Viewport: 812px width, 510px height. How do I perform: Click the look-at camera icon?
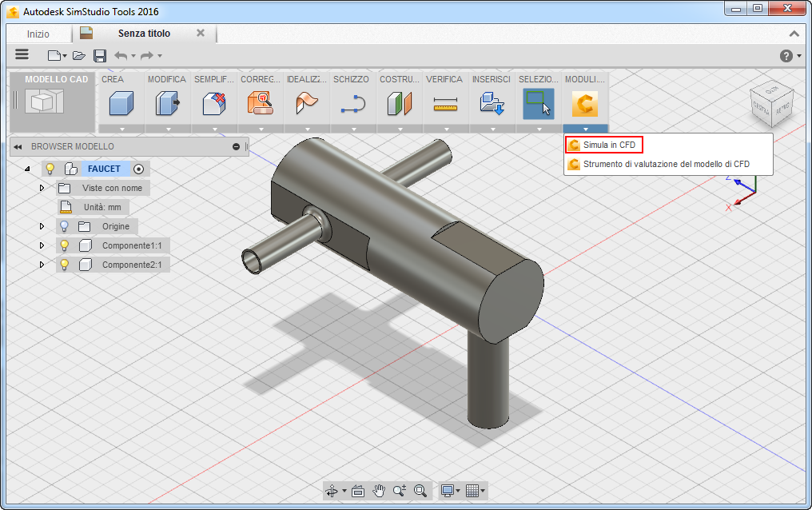point(358,490)
